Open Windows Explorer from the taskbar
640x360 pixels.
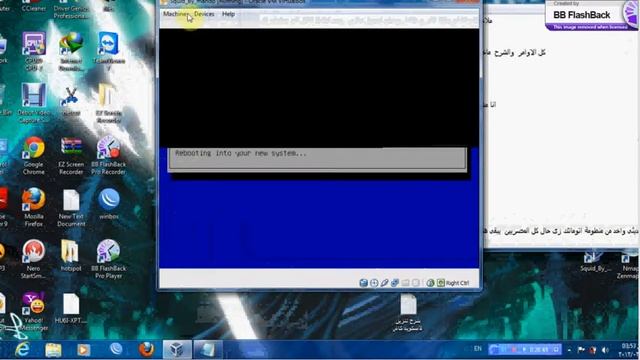click(53, 350)
